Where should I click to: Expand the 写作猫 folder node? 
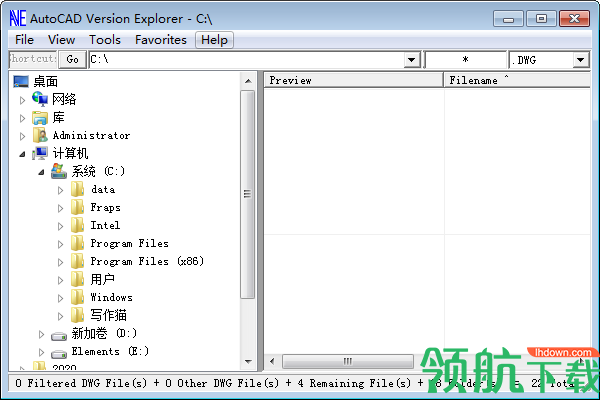60,316
